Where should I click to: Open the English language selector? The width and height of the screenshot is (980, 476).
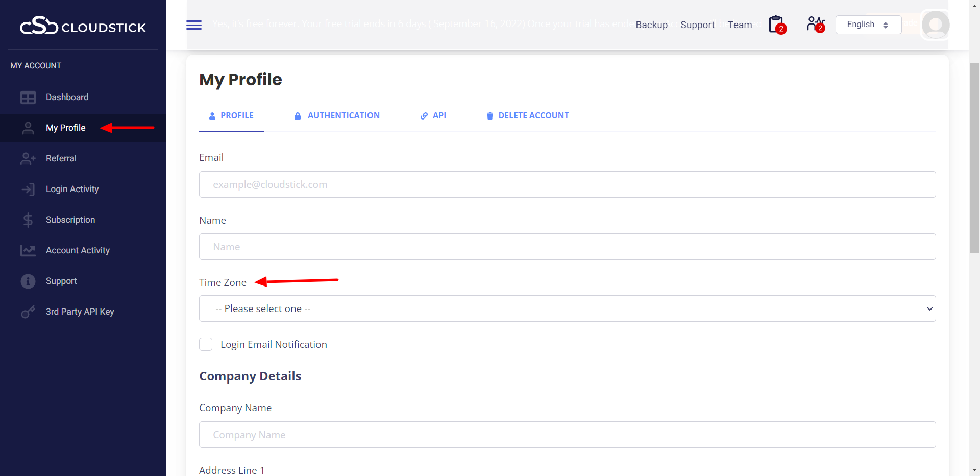pos(868,25)
